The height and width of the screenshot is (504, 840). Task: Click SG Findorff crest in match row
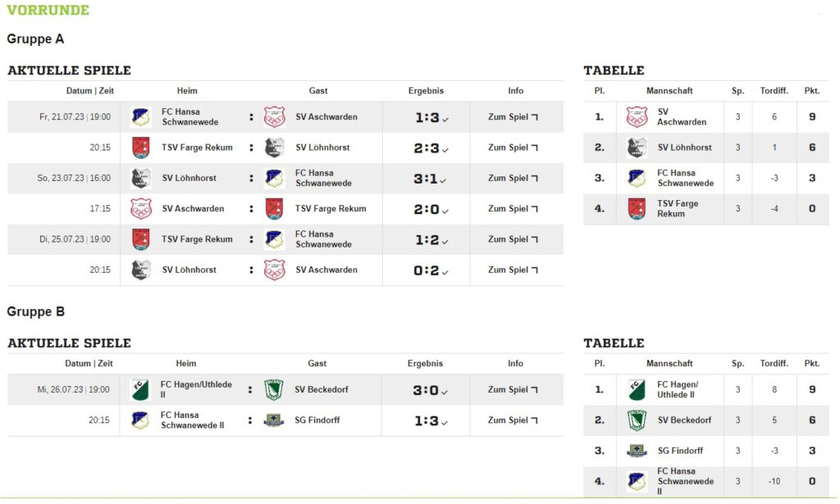tap(274, 420)
